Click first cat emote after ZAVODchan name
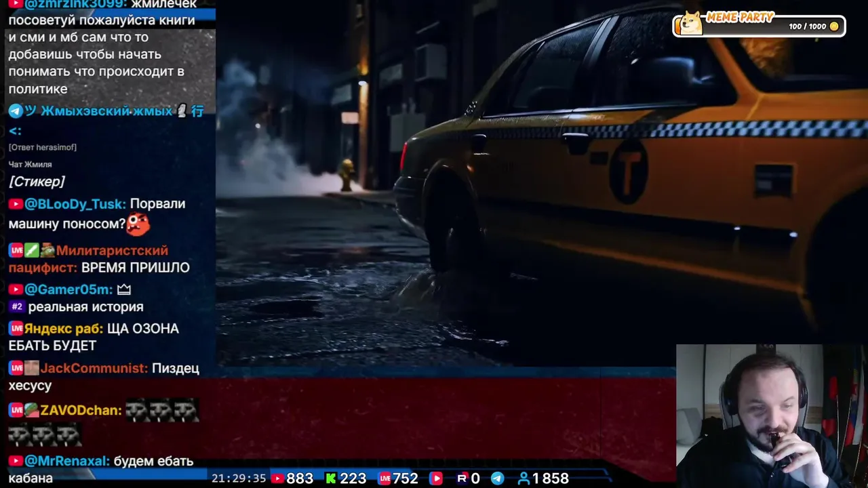The height and width of the screenshot is (488, 868). pos(137,410)
